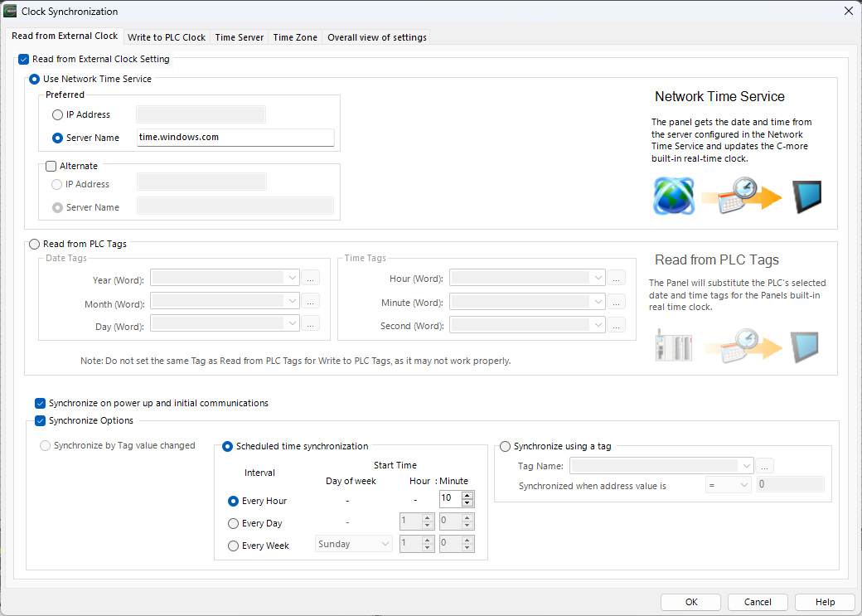
Task: Browse tags for Year (Word) field
Action: [311, 279]
